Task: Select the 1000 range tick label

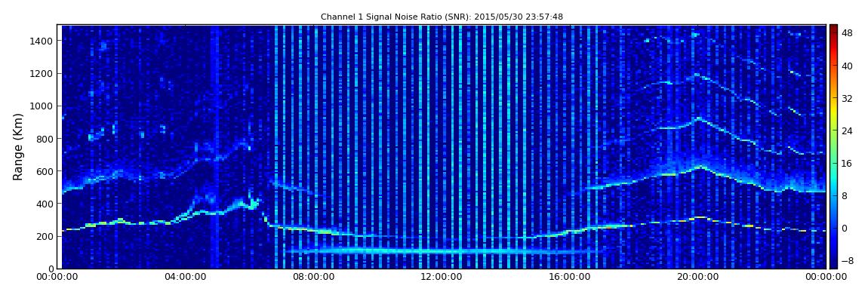Action: [x=42, y=106]
